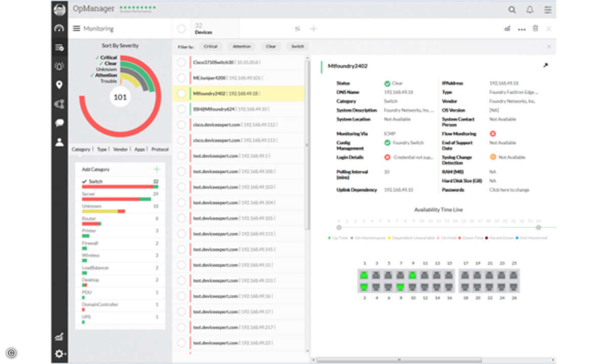This screenshot has height=364, width=607.
Task: Click the sort devices icon
Action: point(297,29)
